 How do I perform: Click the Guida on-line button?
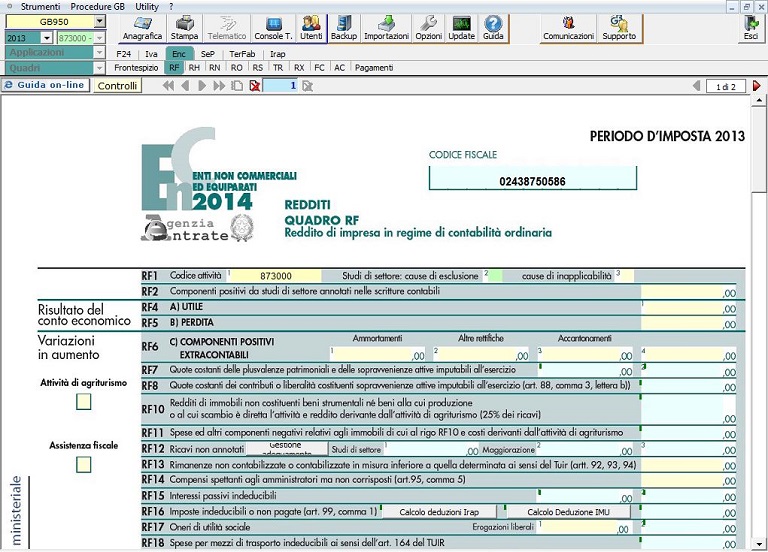point(46,85)
